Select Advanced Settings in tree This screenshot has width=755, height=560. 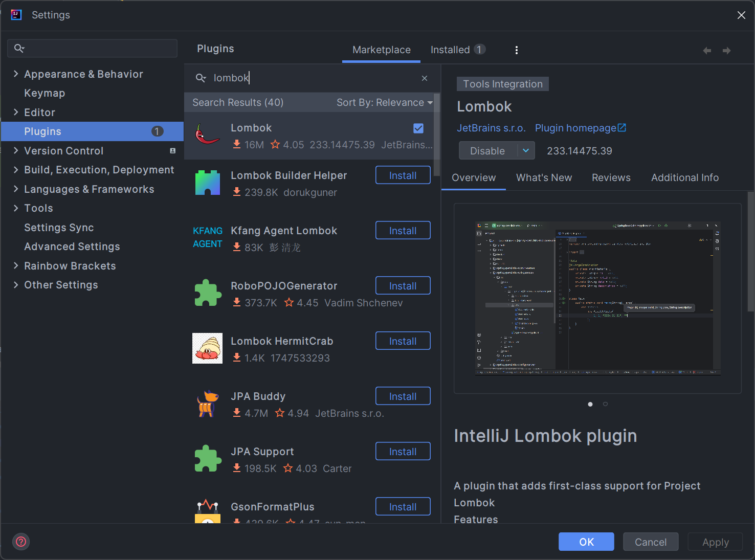click(x=72, y=247)
